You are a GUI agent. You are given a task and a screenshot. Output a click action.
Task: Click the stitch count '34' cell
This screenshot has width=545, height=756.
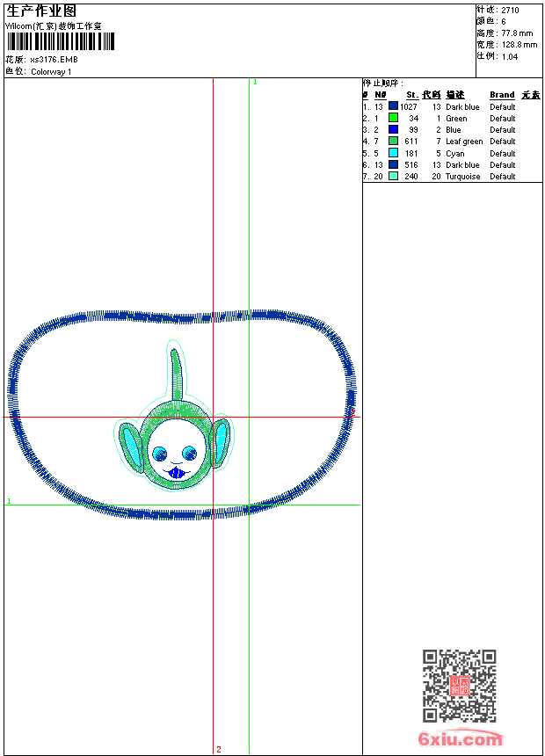pos(414,119)
